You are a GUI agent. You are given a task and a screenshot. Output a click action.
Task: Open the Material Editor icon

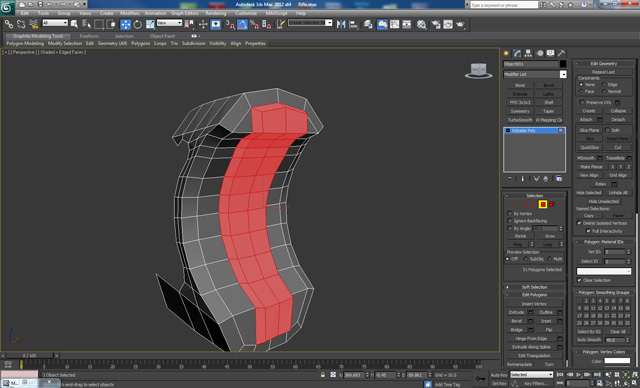pos(421,24)
